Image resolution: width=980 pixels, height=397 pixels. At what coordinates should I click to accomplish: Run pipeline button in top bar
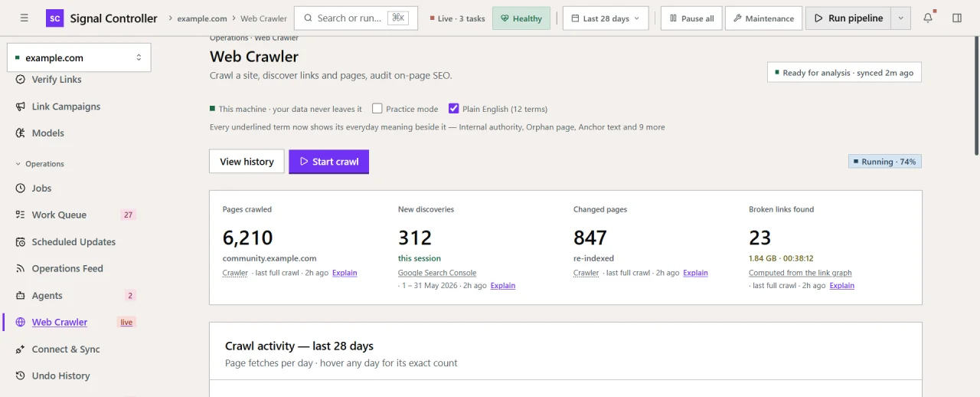848,18
